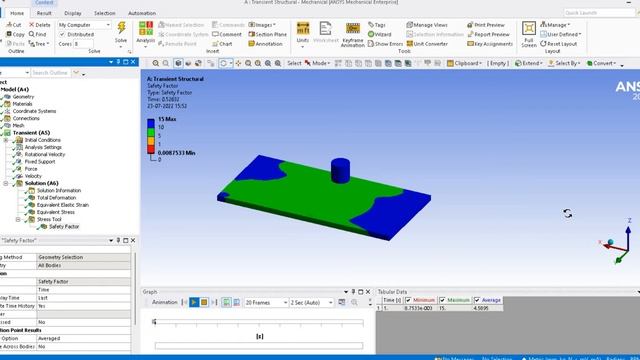Click the red legend color band
This screenshot has width=640, height=360.
coord(151,149)
